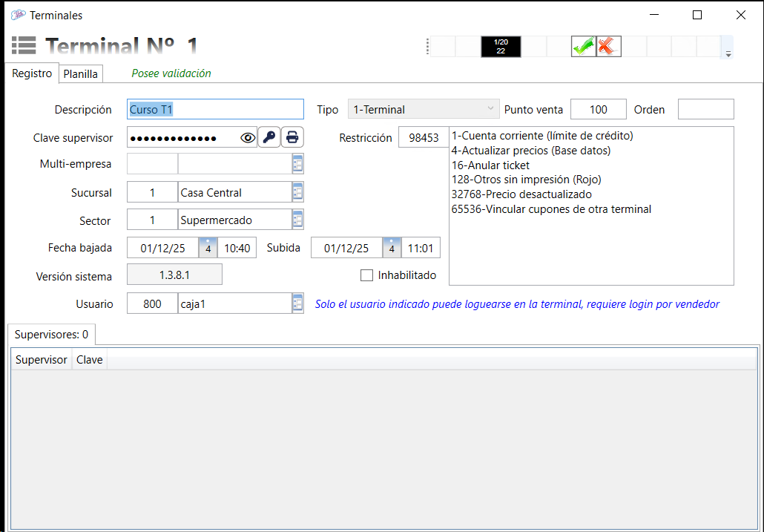764x532 pixels.
Task: Click the printer icon beside supervisor password
Action: coord(292,137)
